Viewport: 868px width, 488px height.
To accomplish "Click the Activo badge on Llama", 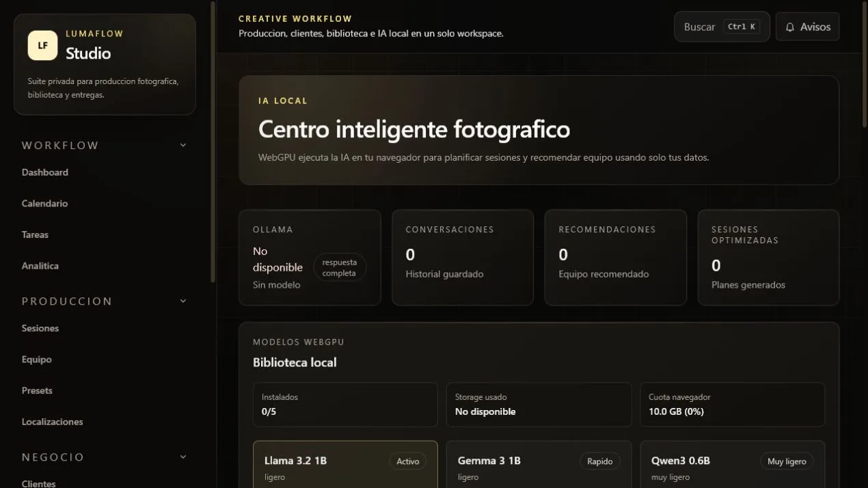I will [x=408, y=461].
